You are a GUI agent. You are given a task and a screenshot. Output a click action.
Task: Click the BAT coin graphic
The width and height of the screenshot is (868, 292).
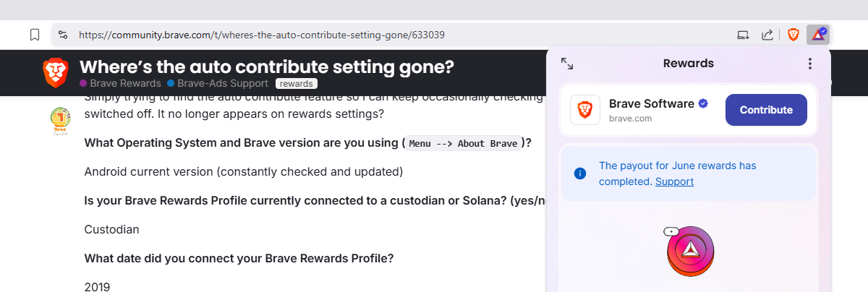690,250
